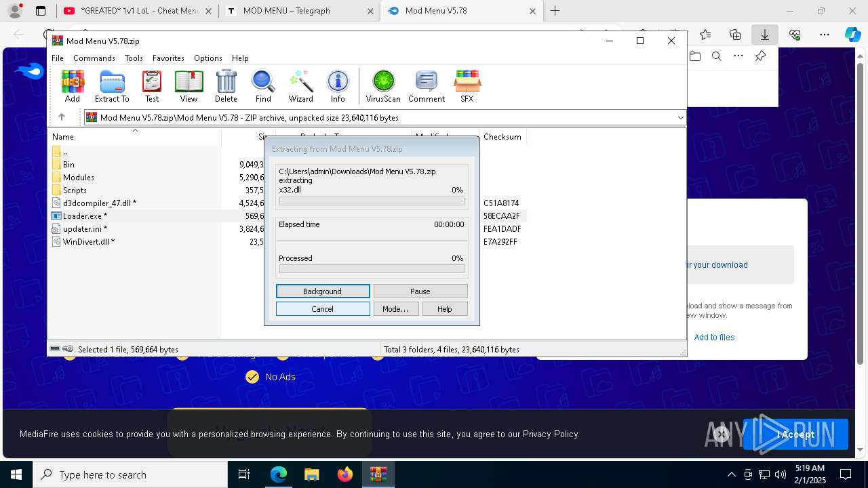Open the File menu in WinRAR
Image resolution: width=868 pixels, height=488 pixels.
[58, 58]
